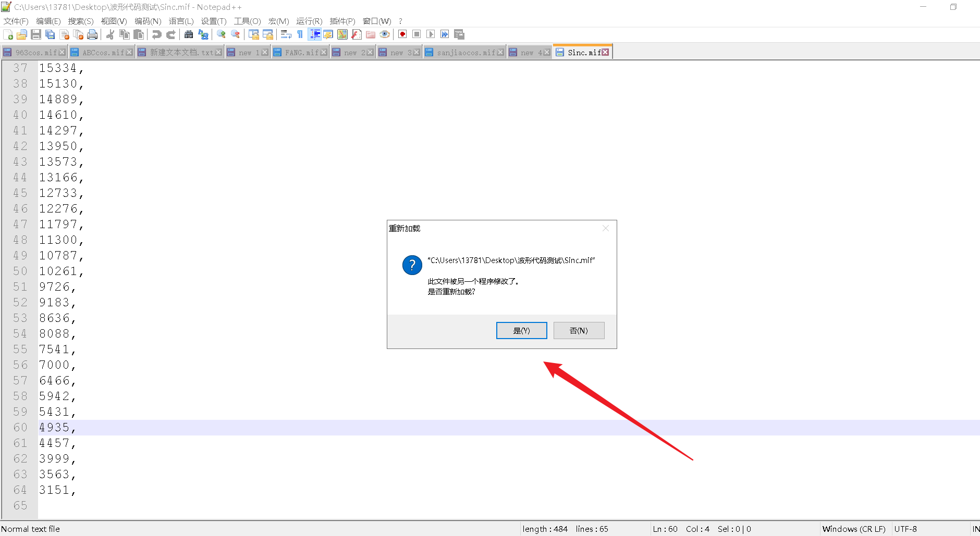Paste clipboard using toolbar icon
Viewport: 980px width, 536px height.
pyautogui.click(x=139, y=34)
